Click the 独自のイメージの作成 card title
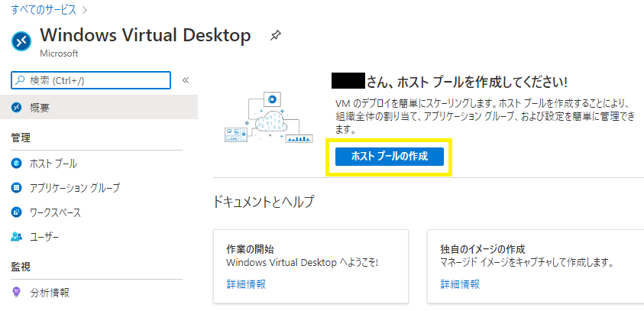The image size is (644, 311). (x=483, y=249)
